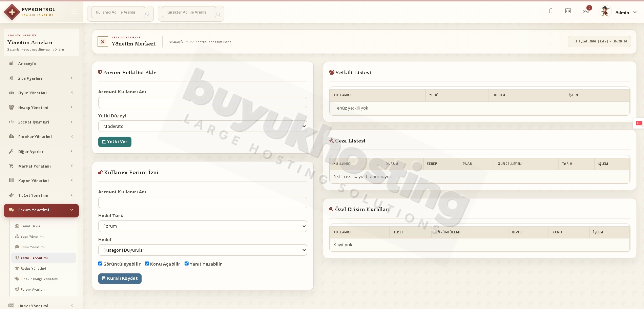Expand Site Ayarları chevron

click(x=72, y=78)
